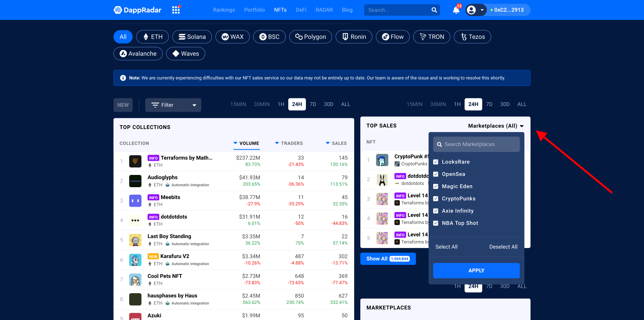Screen dimensions: 644x320
Task: Uncheck the OpenSea marketplace checkbox
Action: coord(436,174)
